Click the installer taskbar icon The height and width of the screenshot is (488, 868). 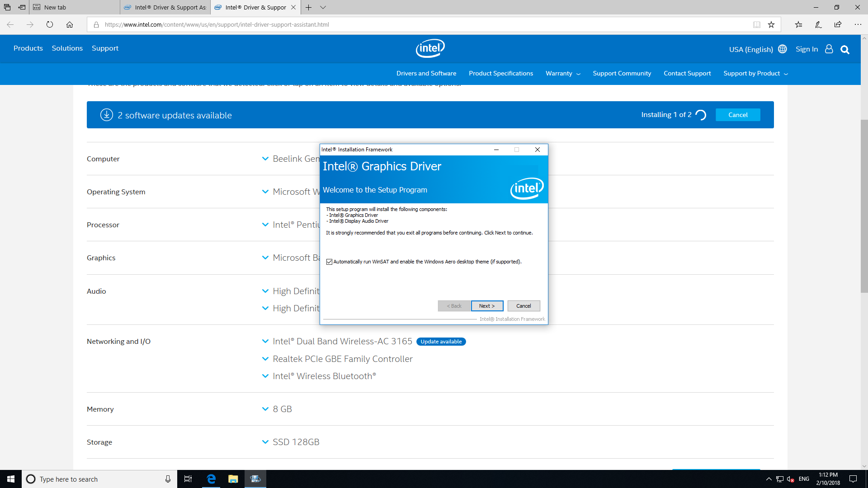pos(255,479)
